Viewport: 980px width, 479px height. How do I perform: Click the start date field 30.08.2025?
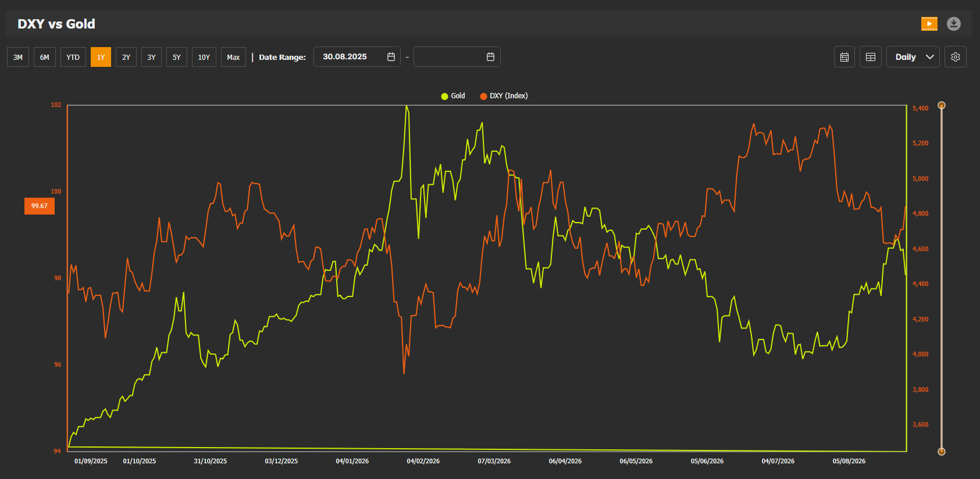[357, 57]
